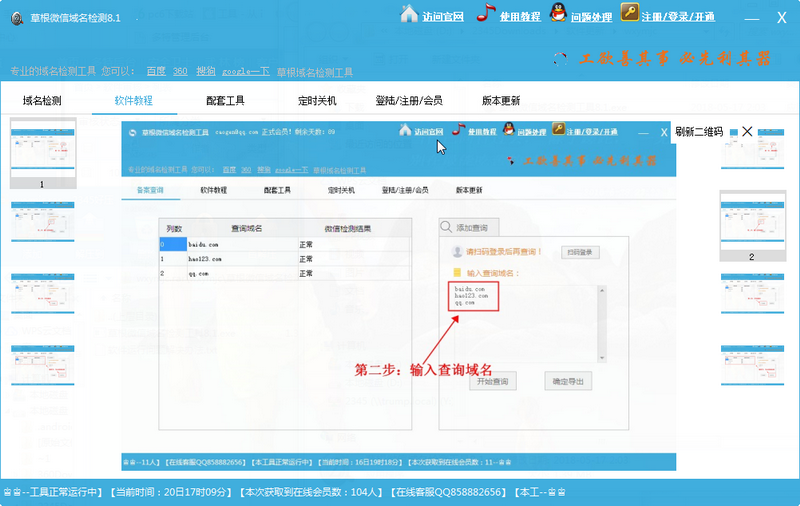
Task: Open the 配套工具 tab
Action: click(x=225, y=100)
